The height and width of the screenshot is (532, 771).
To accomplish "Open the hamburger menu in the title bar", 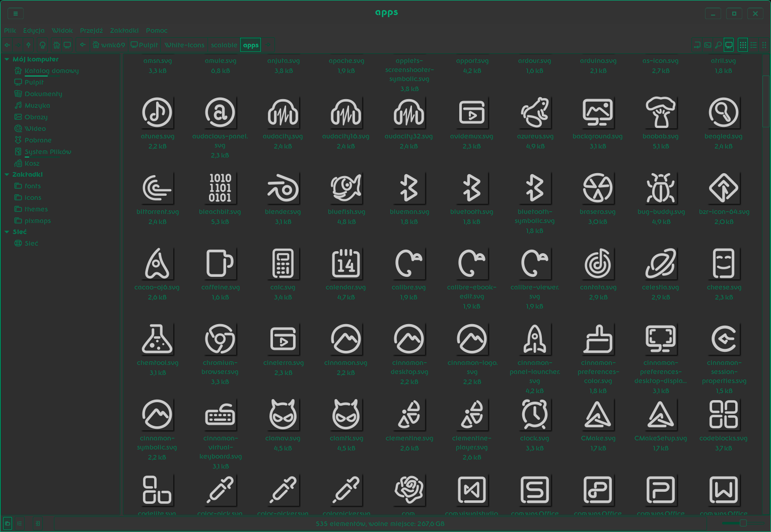I will 16,14.
